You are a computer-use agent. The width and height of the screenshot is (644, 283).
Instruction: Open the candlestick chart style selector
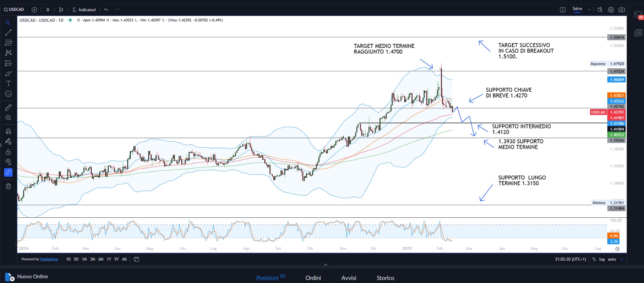point(61,10)
